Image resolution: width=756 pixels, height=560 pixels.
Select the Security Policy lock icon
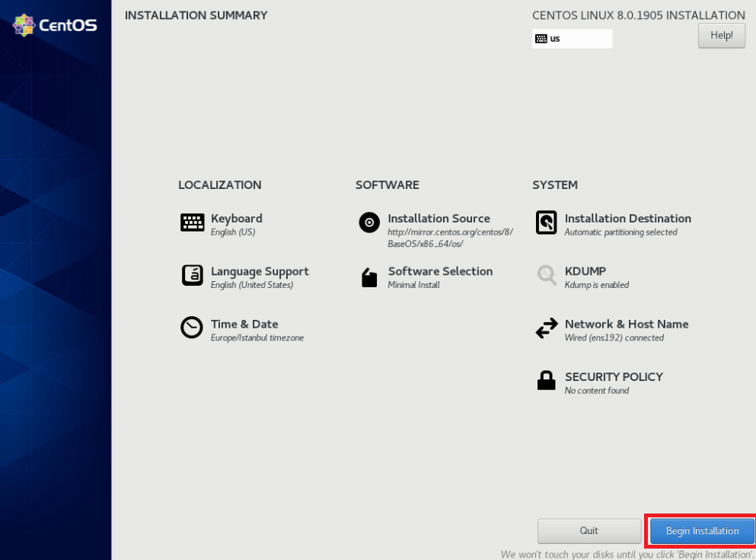(547, 380)
